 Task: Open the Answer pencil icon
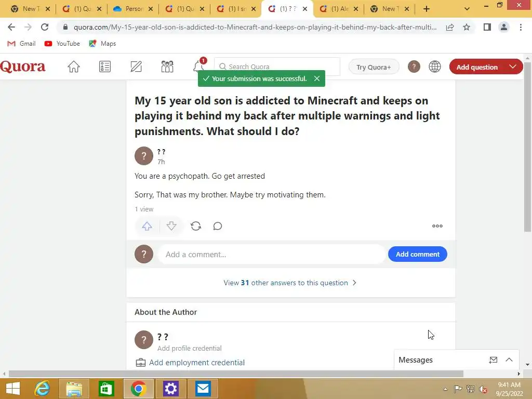136,66
